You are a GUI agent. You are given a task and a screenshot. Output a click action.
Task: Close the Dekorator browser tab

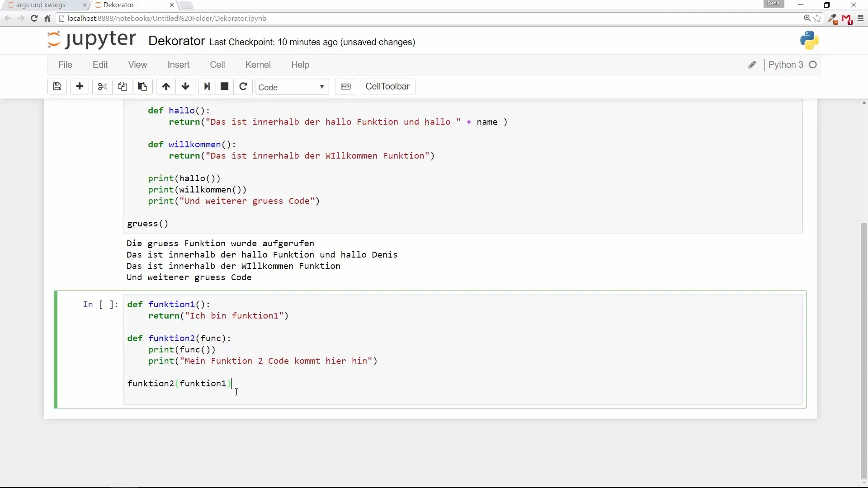(x=171, y=5)
